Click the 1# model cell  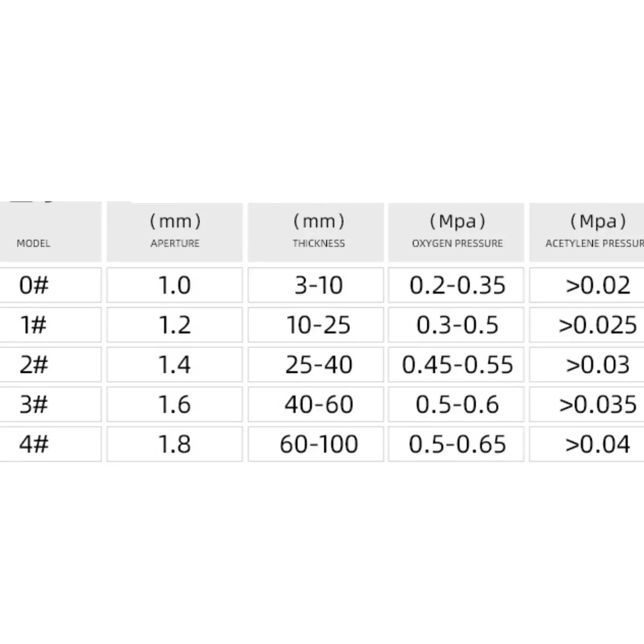click(34, 325)
